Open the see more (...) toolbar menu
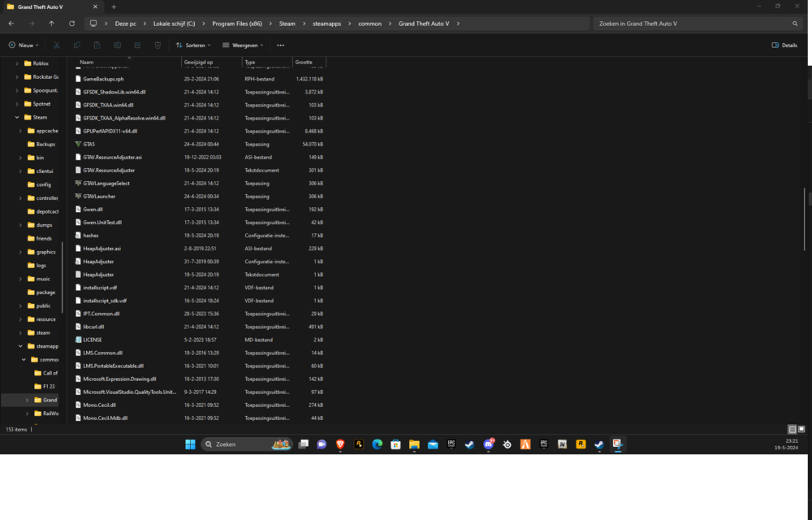This screenshot has height=520, width=812. (x=280, y=45)
